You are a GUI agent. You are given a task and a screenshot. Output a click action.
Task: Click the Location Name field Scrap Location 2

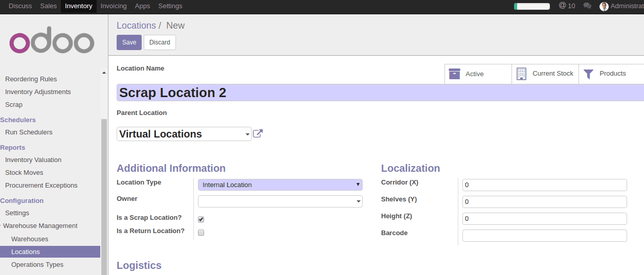point(380,93)
